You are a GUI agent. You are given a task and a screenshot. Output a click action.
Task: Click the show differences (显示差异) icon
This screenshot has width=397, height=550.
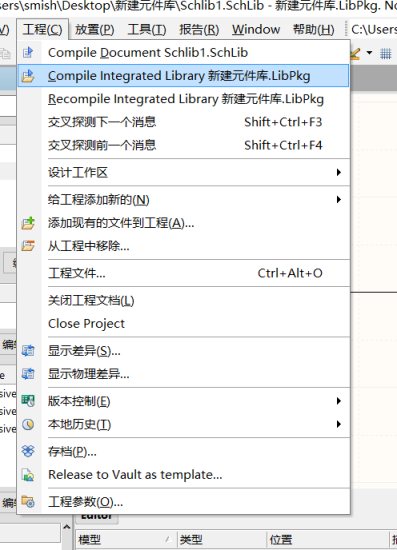pos(28,351)
